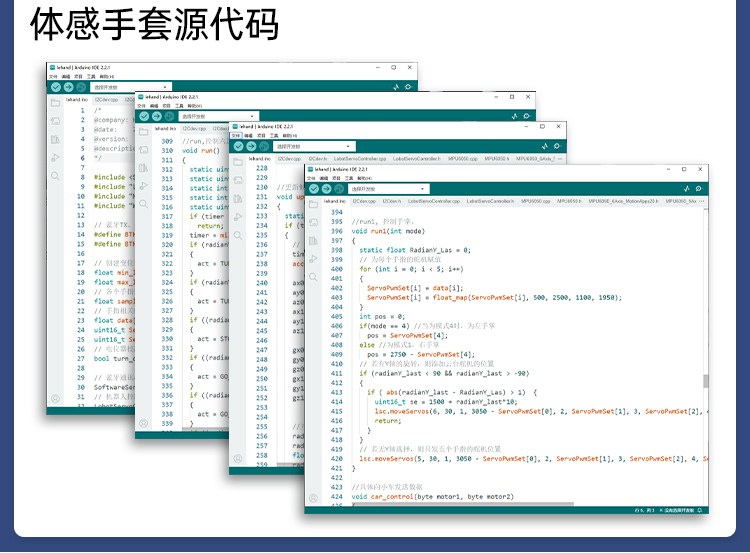This screenshot has width=750, height=553.
Task: Open the board selector in the second window
Action: [219, 116]
